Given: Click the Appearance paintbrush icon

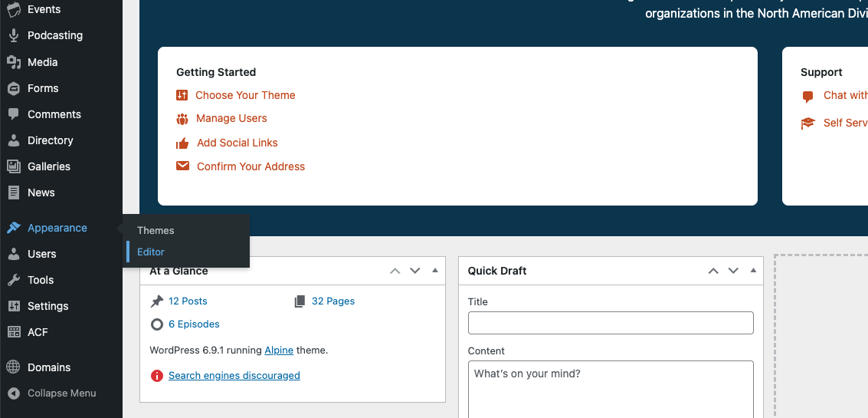Looking at the screenshot, I should point(14,228).
